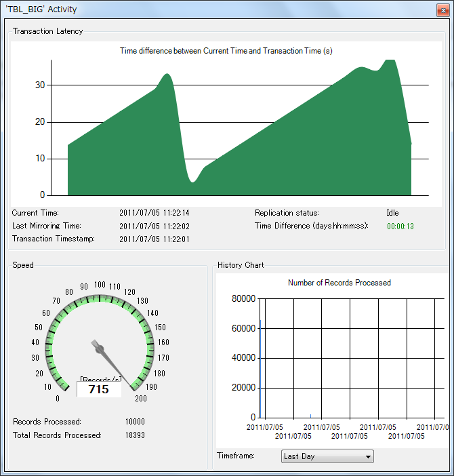Click the 200 mark on the speed gauge
The height and width of the screenshot is (476, 454).
pos(140,398)
